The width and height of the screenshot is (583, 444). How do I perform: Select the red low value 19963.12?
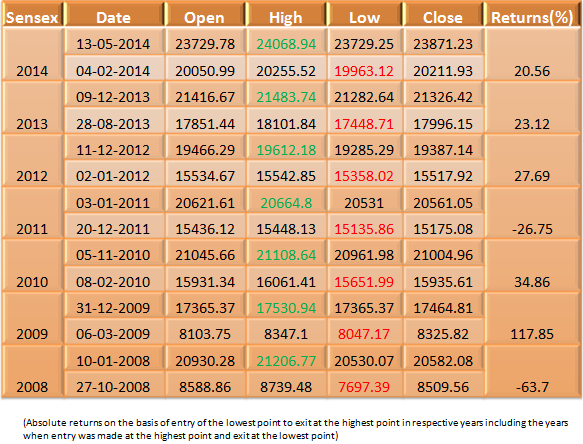364,71
